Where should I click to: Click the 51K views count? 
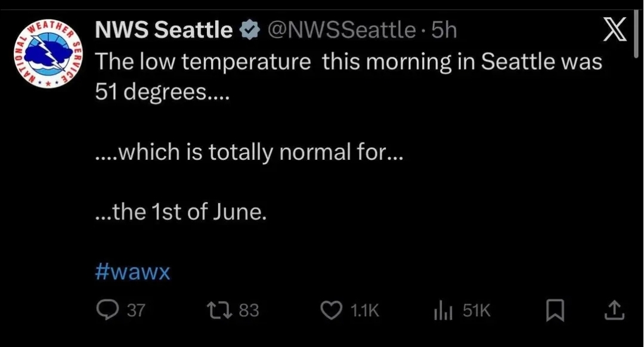click(x=476, y=310)
